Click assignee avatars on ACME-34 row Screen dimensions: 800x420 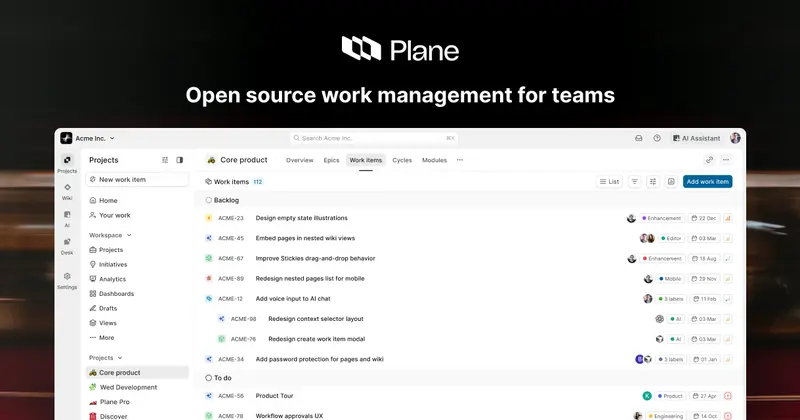pos(643,359)
